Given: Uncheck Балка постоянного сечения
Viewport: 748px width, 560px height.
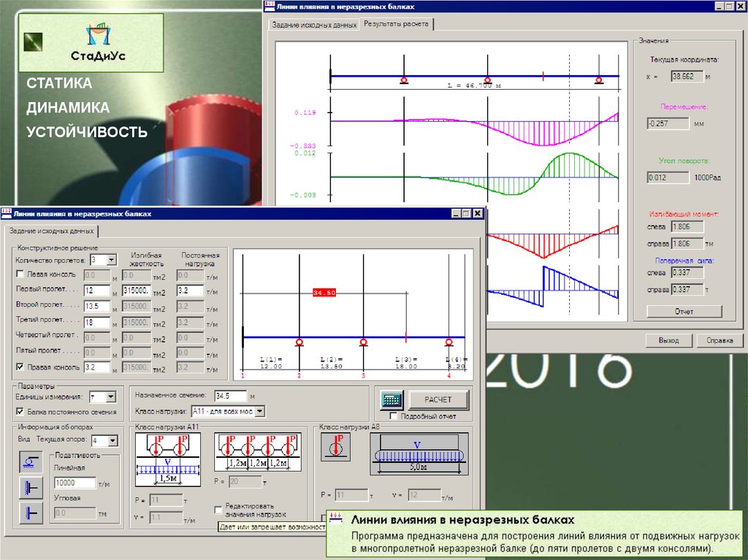Looking at the screenshot, I should 20,412.
